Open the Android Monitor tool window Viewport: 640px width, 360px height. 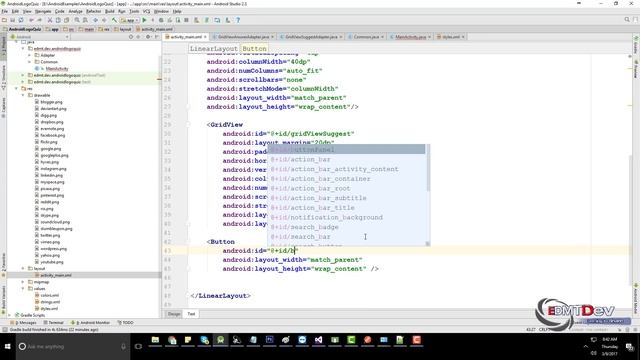(91, 322)
